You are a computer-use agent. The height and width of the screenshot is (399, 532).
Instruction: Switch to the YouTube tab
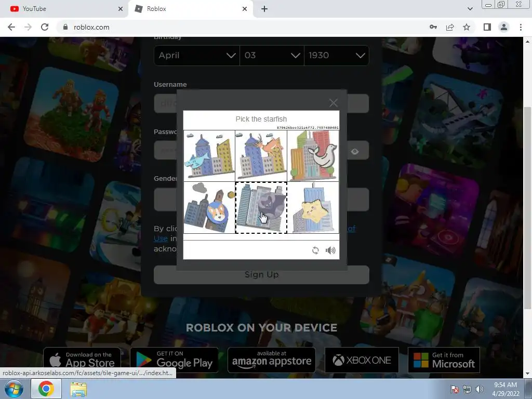point(64,9)
